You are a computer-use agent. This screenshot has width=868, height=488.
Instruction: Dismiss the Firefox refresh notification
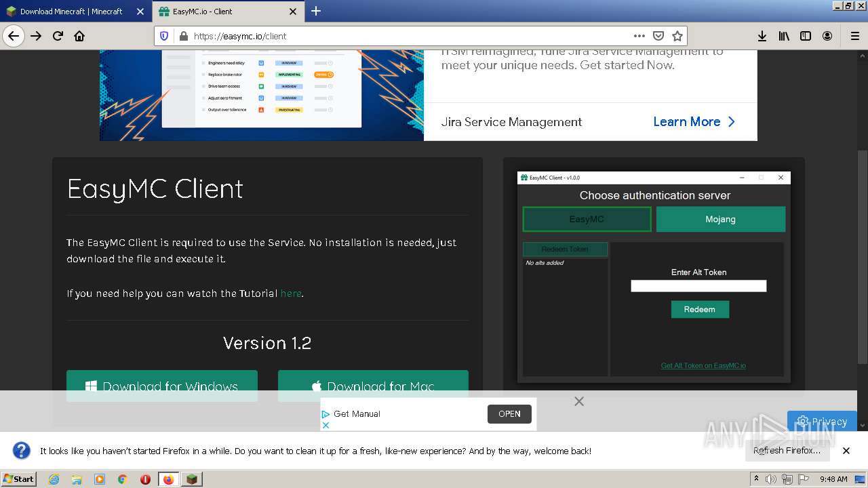coord(846,451)
